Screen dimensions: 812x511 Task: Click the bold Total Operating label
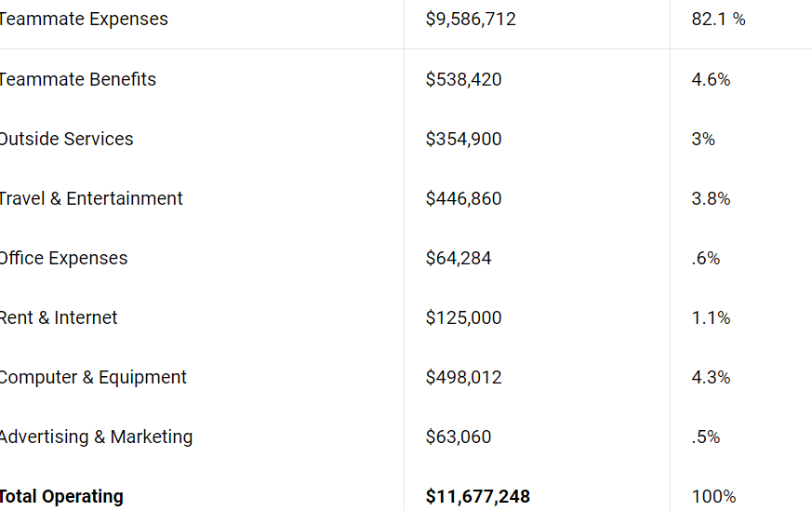click(61, 496)
